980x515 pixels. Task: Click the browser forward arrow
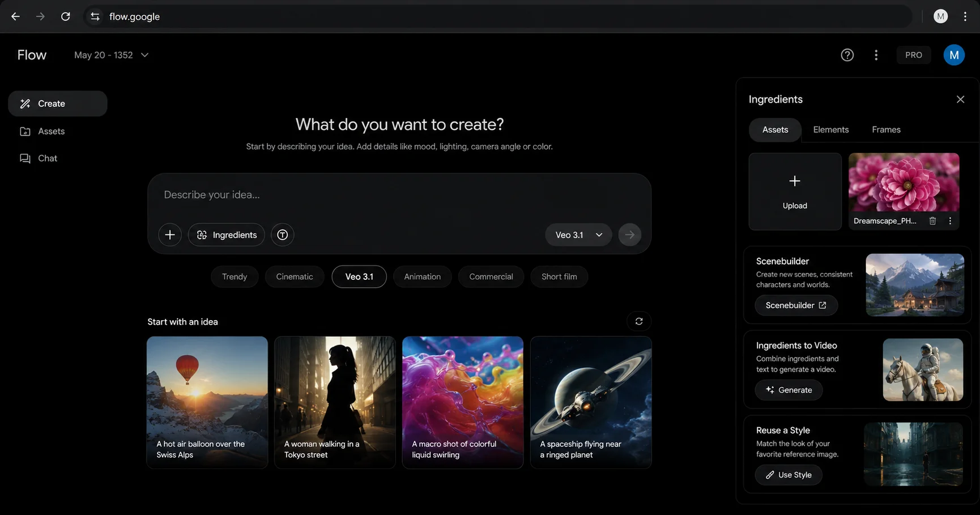click(40, 16)
